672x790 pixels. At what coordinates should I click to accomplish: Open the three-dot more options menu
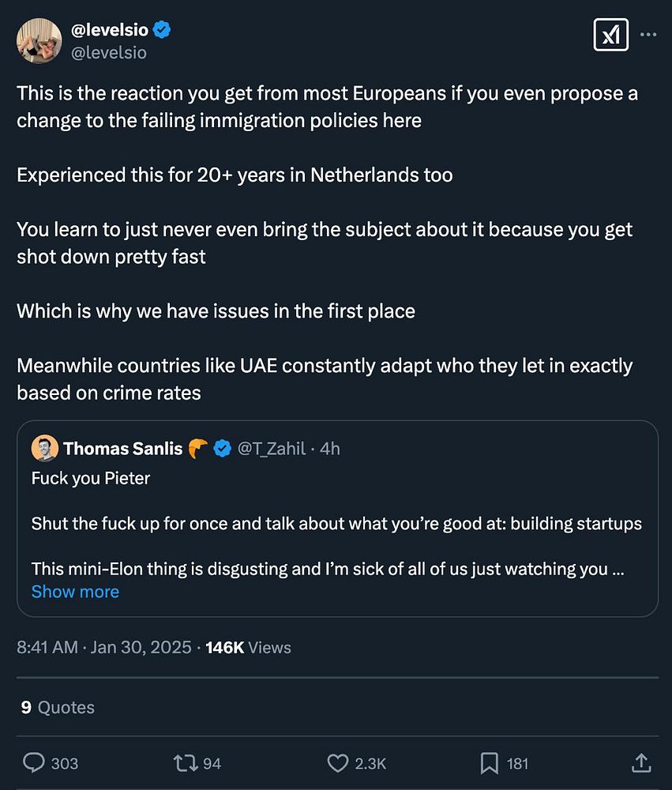click(x=648, y=36)
